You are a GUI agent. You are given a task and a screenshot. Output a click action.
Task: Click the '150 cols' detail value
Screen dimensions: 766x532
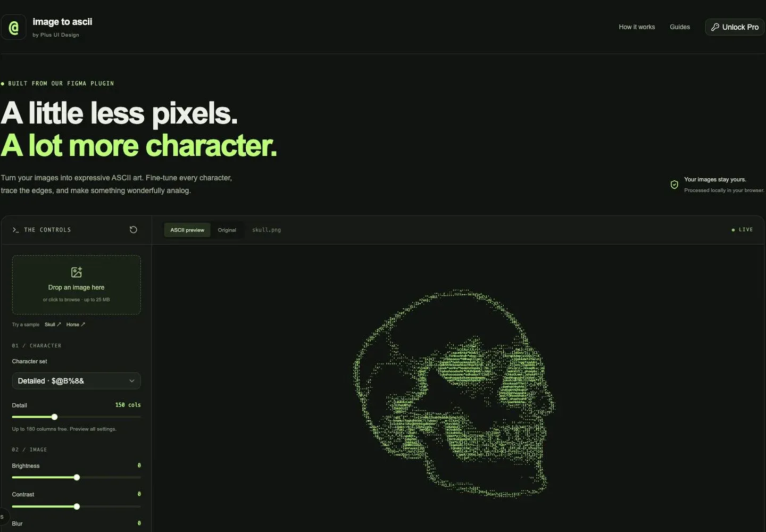coord(128,405)
